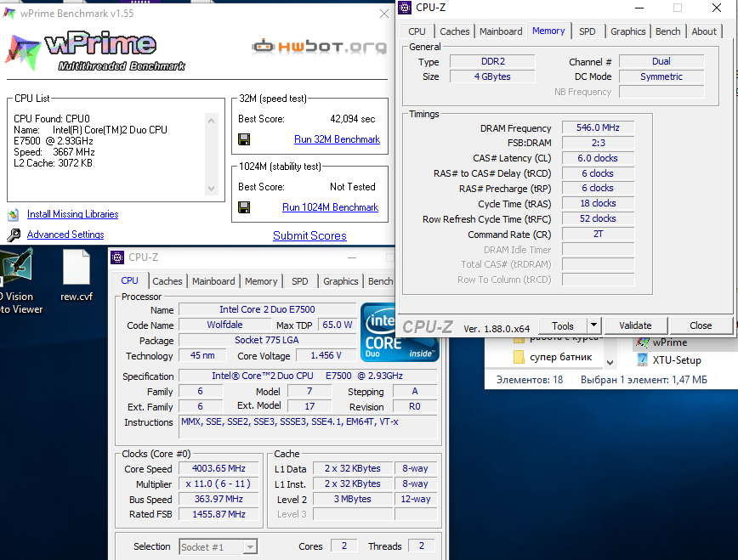738x560 pixels.
Task: Click the floppy save icon under 1024M test
Action: [x=244, y=207]
